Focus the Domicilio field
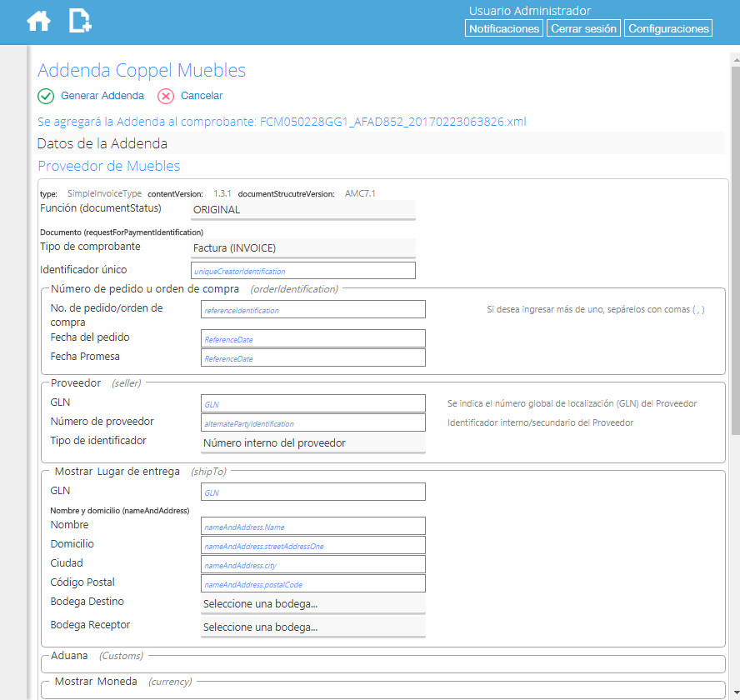Image resolution: width=740 pixels, height=700 pixels. pyautogui.click(x=312, y=545)
